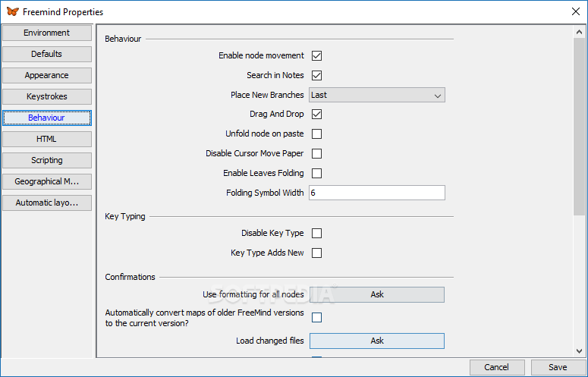
Task: Click the Folding Symbol Width label
Action: click(x=265, y=193)
